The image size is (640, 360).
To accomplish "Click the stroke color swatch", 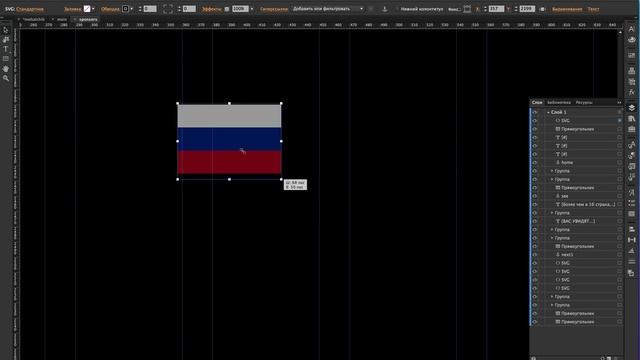I will point(125,9).
